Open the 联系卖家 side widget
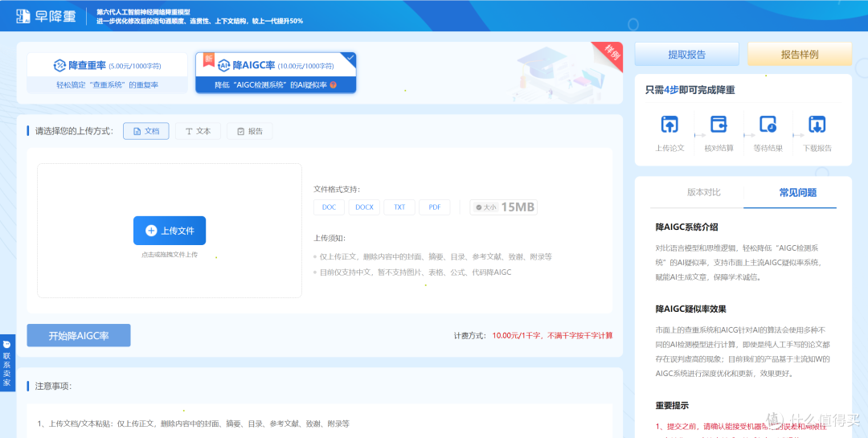 pos(6,362)
